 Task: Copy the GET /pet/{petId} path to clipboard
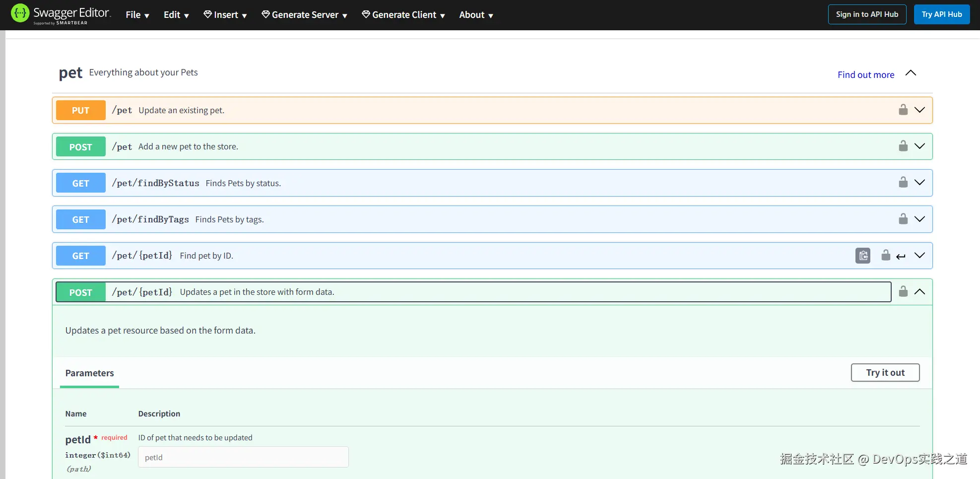(863, 256)
